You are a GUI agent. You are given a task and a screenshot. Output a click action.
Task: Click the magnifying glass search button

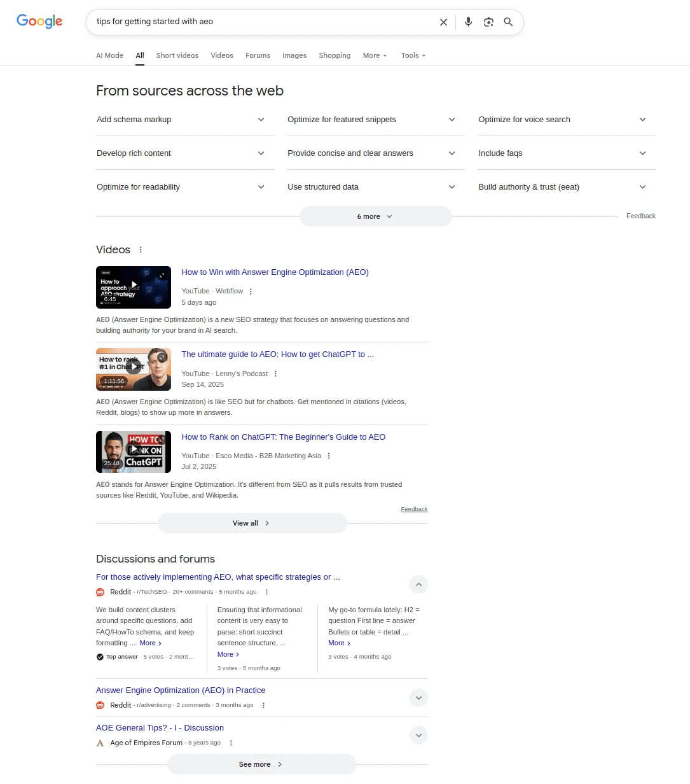[508, 22]
